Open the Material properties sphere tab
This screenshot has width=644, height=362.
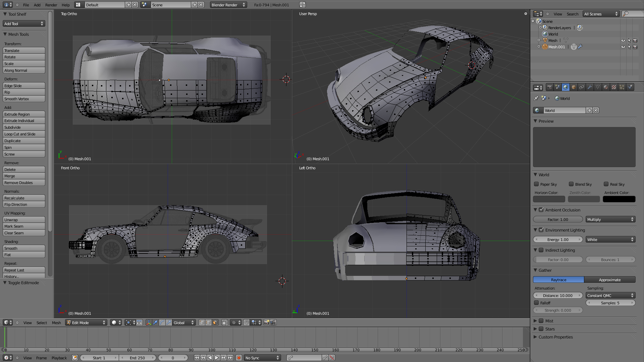click(606, 87)
